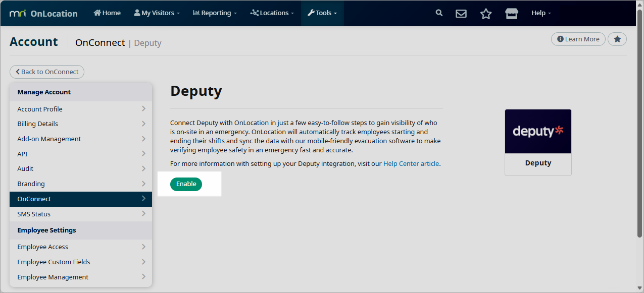Expand the Reporting dropdown menu
Screen dimensions: 644x293
pos(215,13)
